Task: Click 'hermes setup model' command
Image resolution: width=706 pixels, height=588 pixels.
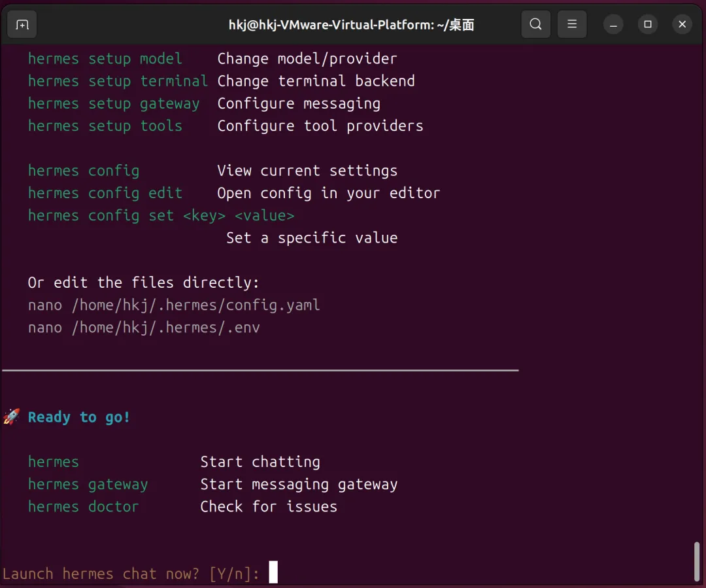Action: pyautogui.click(x=105, y=59)
